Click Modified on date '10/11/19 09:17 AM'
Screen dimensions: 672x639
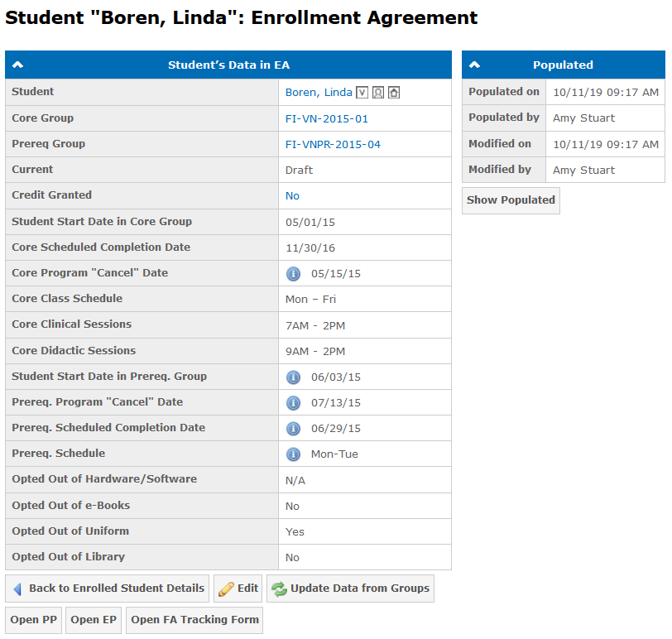pyautogui.click(x=606, y=145)
